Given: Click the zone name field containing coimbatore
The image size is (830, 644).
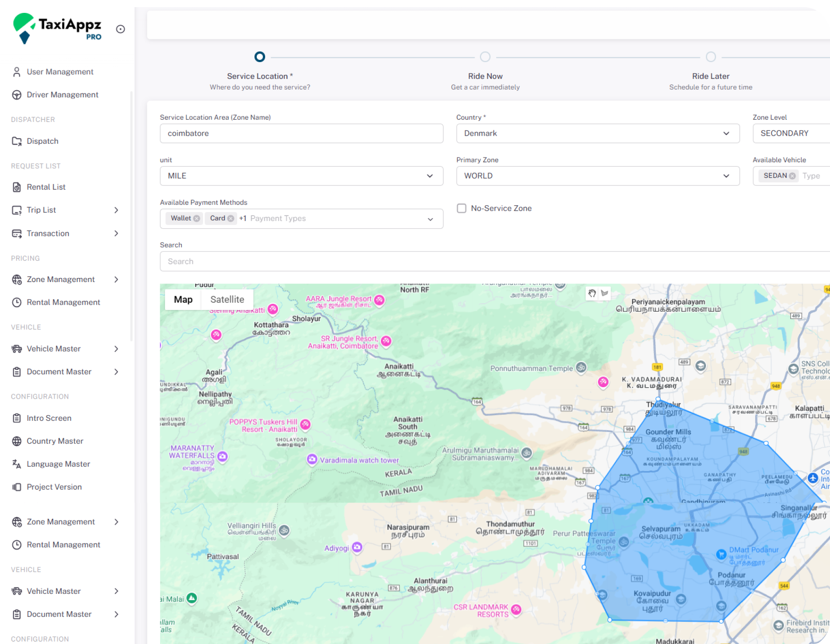Looking at the screenshot, I should click(x=301, y=134).
